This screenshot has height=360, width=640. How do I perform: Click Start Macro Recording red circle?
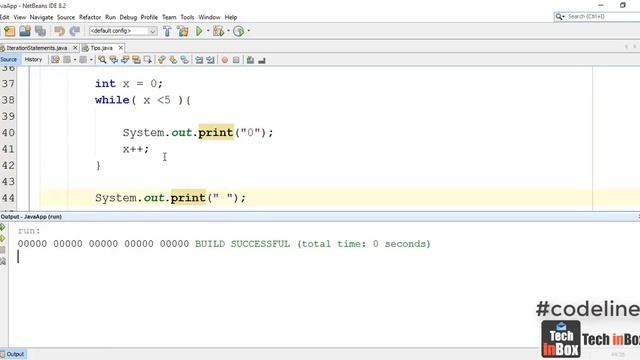pos(224,60)
